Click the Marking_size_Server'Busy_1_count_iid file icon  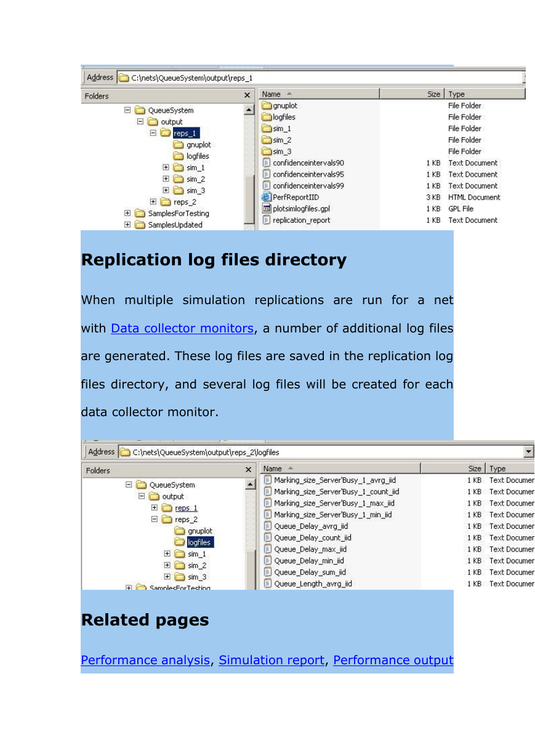click(268, 492)
